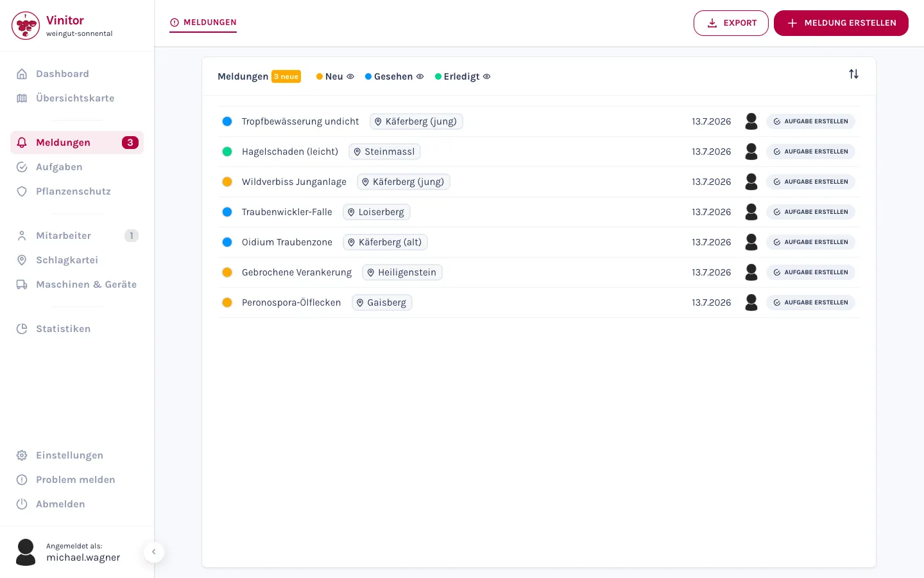Viewport: 924px width, 578px height.
Task: Create task for Tropfbewässerung undicht
Action: point(810,121)
